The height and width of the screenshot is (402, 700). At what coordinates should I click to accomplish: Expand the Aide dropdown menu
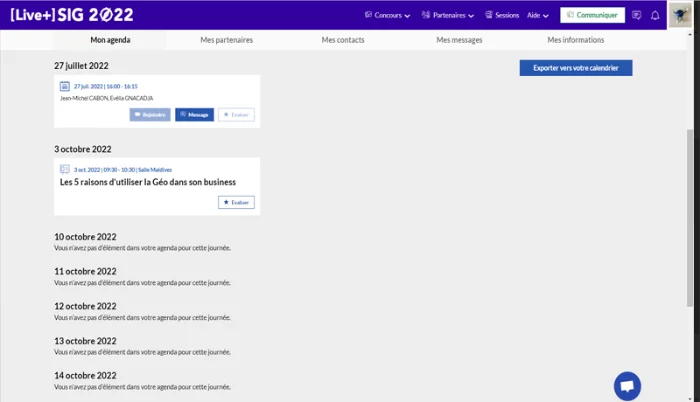[538, 15]
